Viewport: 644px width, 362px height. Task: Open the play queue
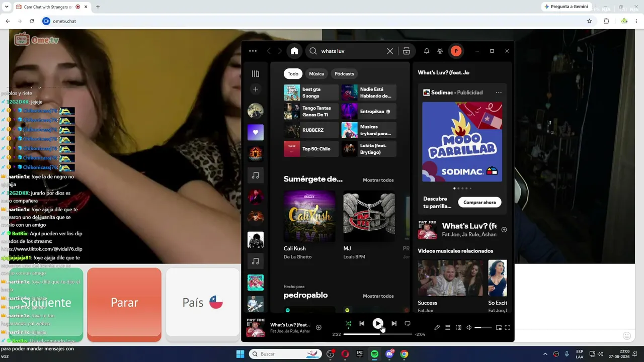448,328
